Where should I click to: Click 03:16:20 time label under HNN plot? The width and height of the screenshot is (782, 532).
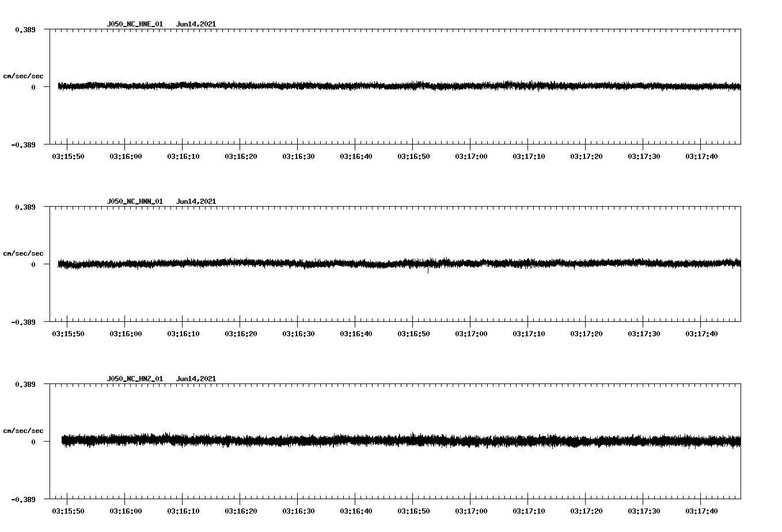coord(241,333)
